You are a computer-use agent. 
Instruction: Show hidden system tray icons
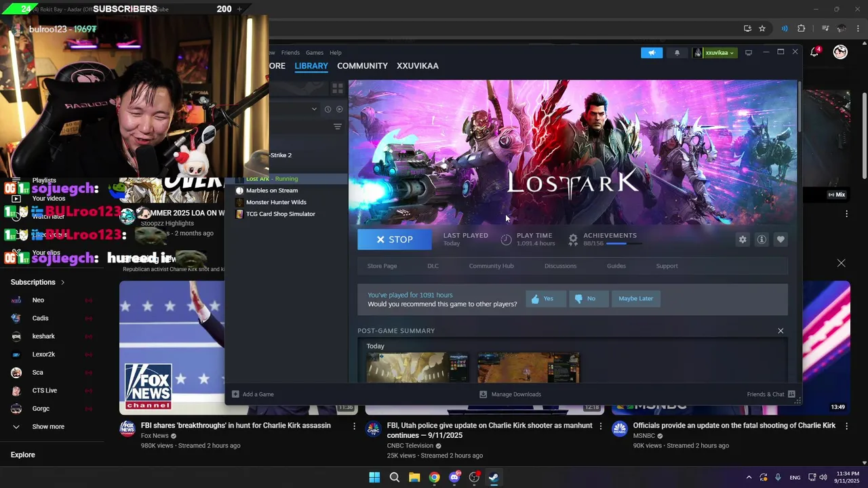(x=749, y=477)
